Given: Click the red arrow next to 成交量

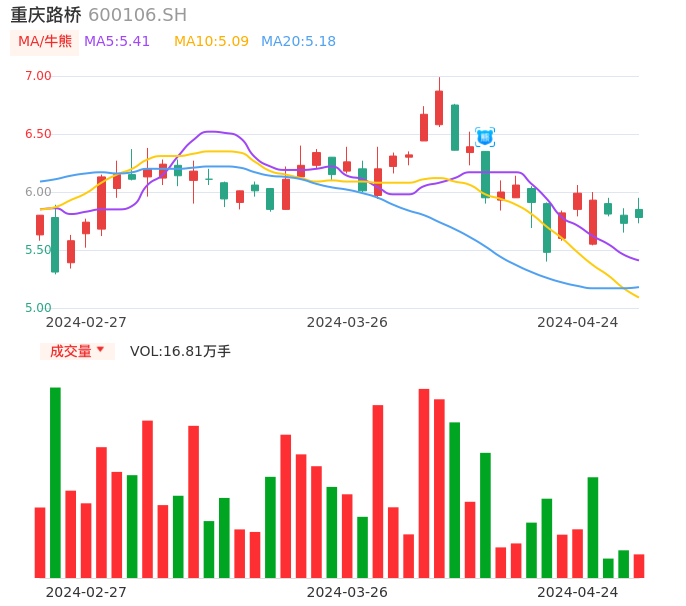Looking at the screenshot, I should [x=101, y=351].
